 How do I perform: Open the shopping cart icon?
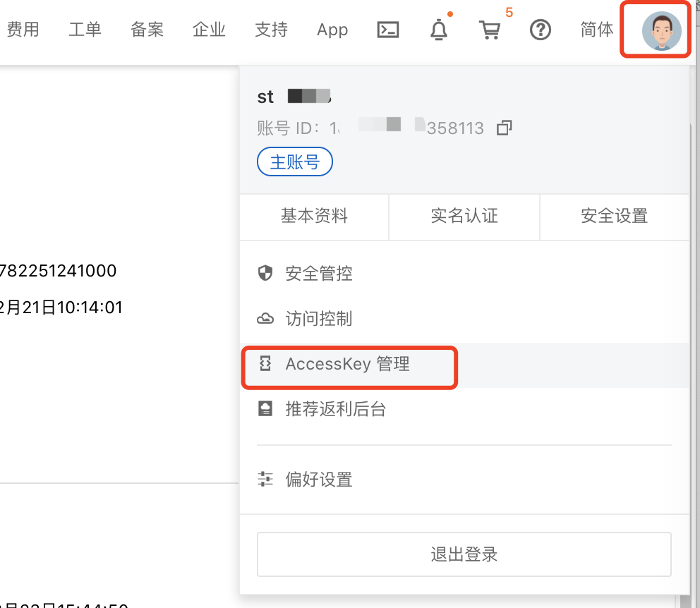click(x=489, y=30)
